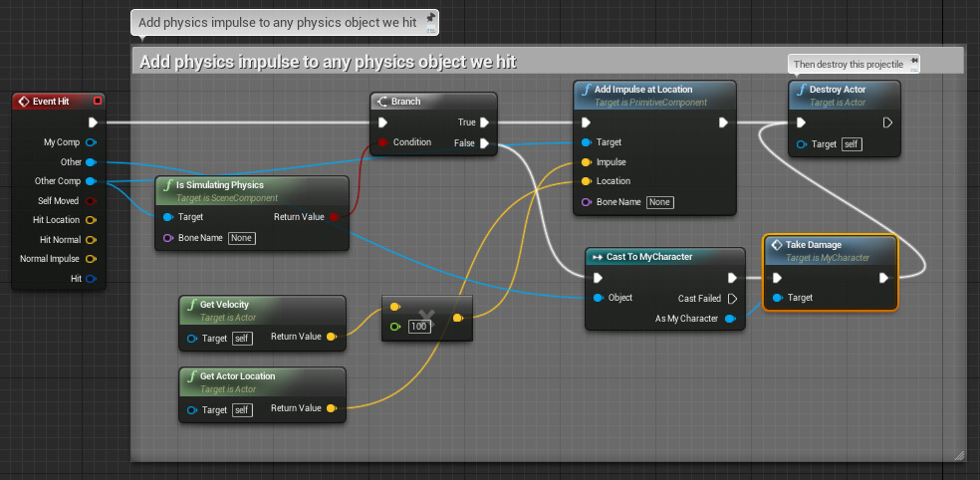Click Add Impulse at Location Target pin
Screen dimensions: 980x480
pyautogui.click(x=586, y=142)
